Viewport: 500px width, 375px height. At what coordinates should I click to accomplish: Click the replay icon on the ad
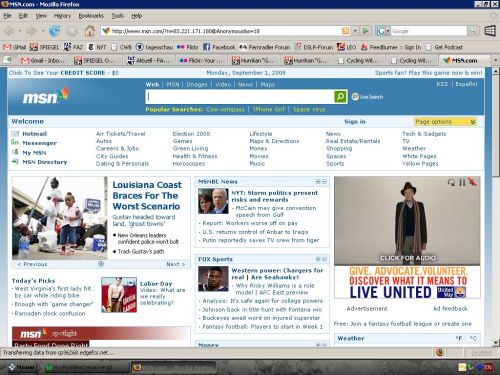(451, 182)
